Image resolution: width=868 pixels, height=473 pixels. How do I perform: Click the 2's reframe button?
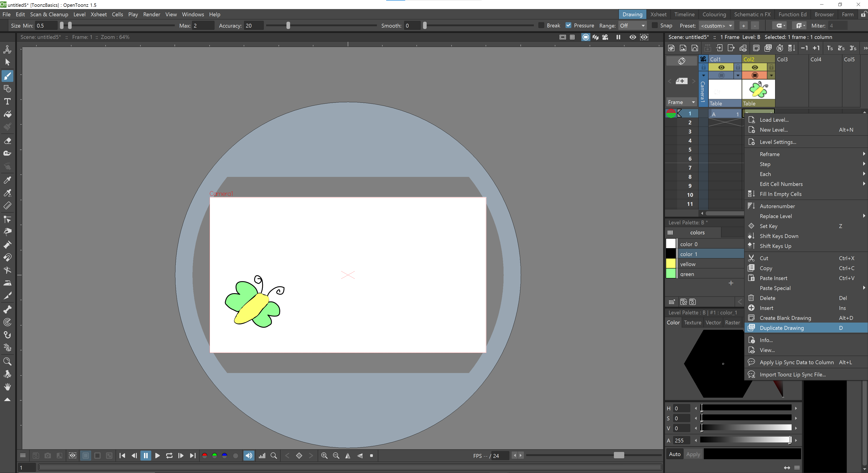click(841, 48)
